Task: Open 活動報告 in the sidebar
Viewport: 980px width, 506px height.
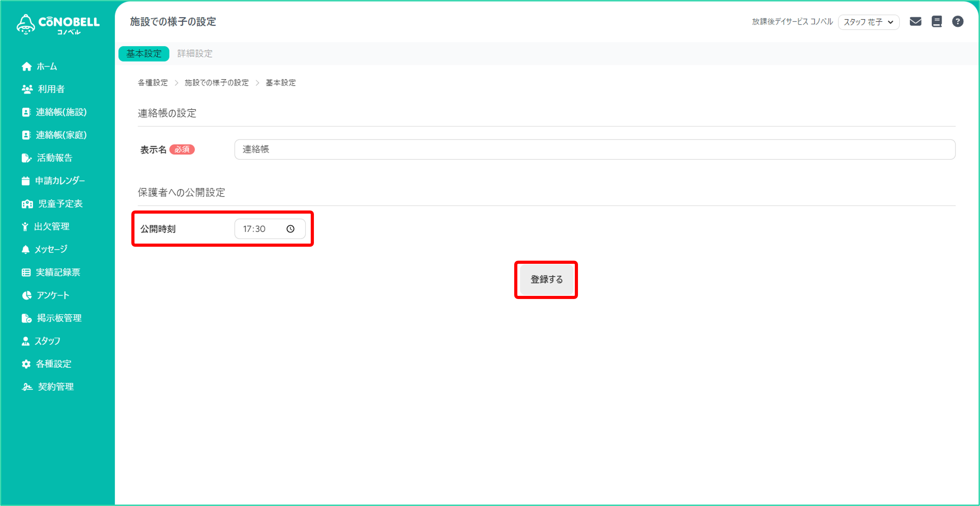Action: (54, 158)
